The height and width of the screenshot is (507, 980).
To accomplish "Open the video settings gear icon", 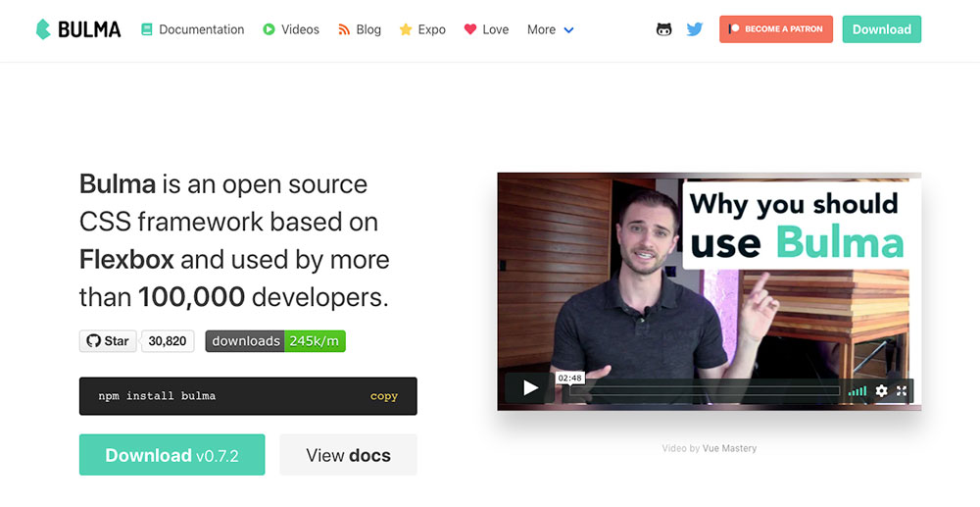I will click(881, 391).
